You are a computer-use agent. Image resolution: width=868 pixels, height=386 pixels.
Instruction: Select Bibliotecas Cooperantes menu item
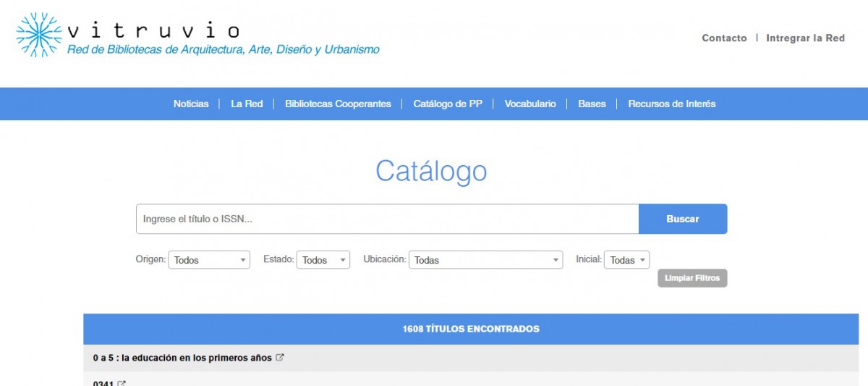[338, 104]
